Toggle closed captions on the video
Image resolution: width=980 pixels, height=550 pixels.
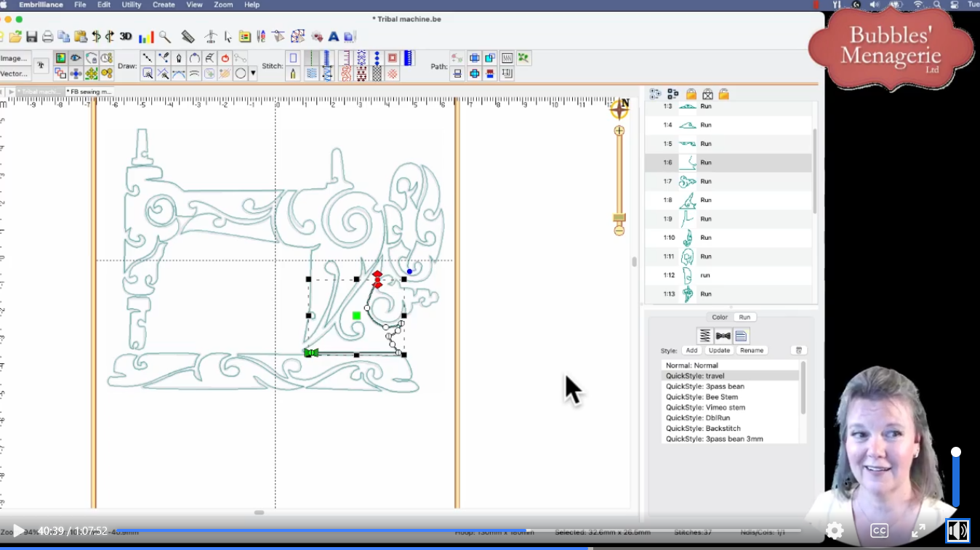pyautogui.click(x=879, y=531)
